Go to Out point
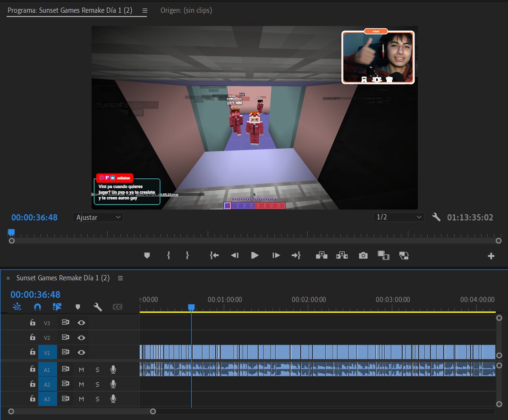 [296, 255]
